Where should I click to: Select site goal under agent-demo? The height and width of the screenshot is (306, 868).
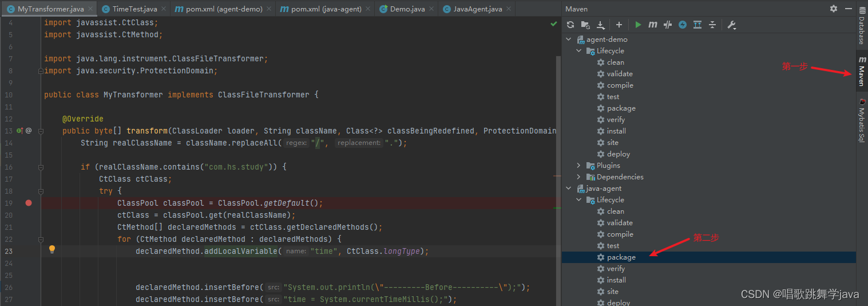coord(613,143)
